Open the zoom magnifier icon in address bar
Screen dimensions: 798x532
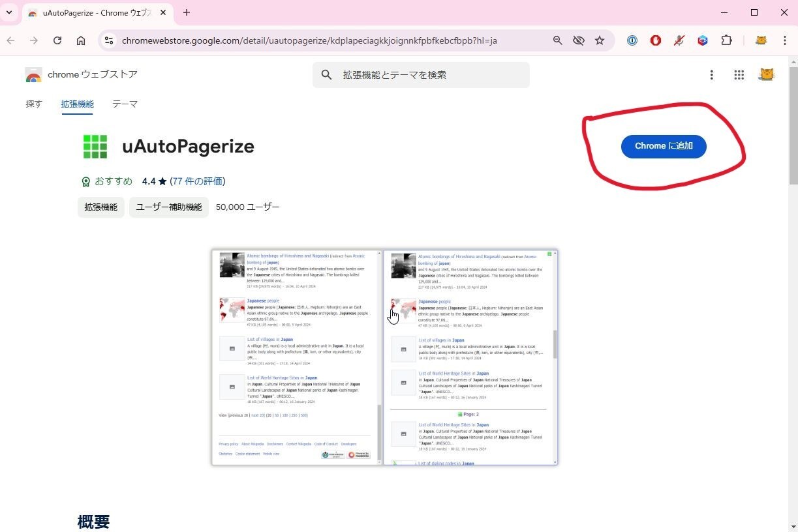(x=558, y=40)
